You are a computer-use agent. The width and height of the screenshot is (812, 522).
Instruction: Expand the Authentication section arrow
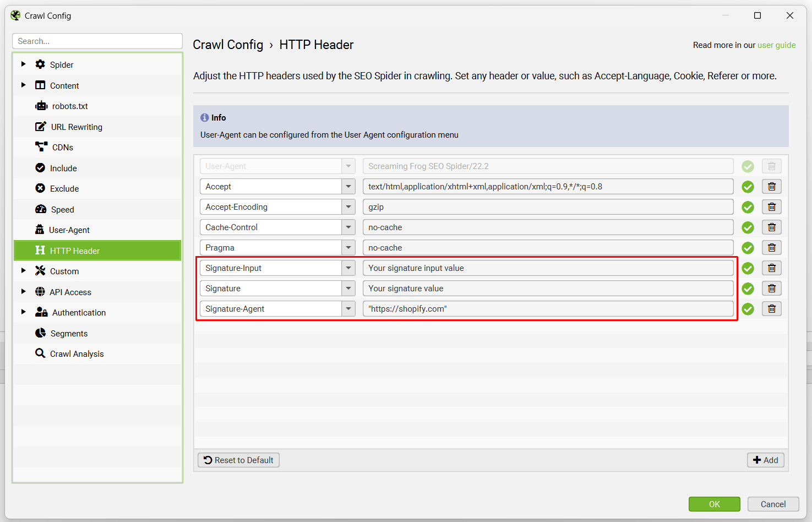[23, 312]
